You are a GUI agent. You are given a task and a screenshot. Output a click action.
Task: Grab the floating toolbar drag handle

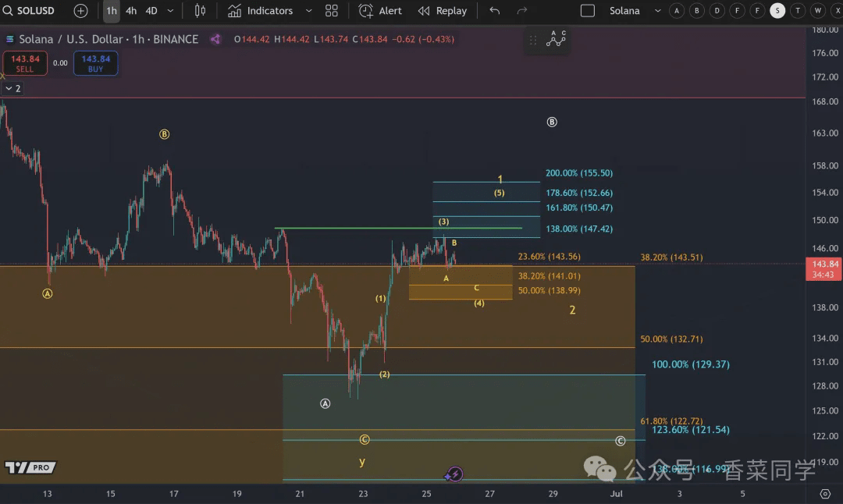[x=533, y=41]
